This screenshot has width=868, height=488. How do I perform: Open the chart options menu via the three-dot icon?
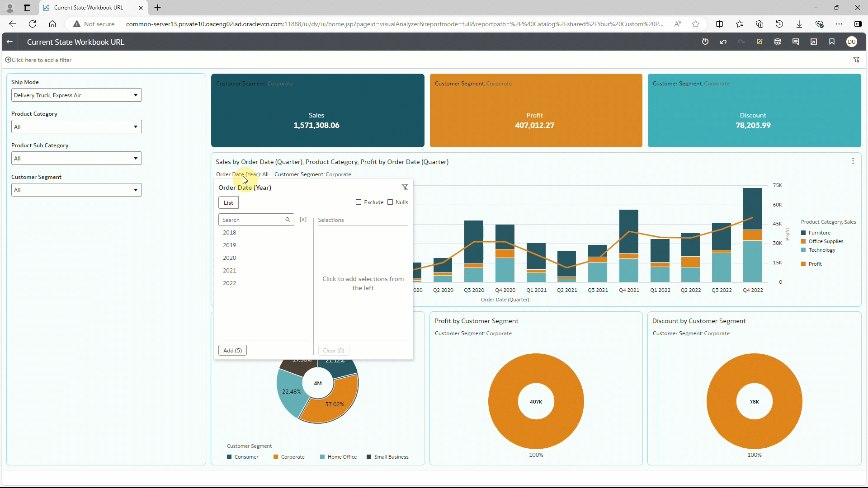[854, 161]
